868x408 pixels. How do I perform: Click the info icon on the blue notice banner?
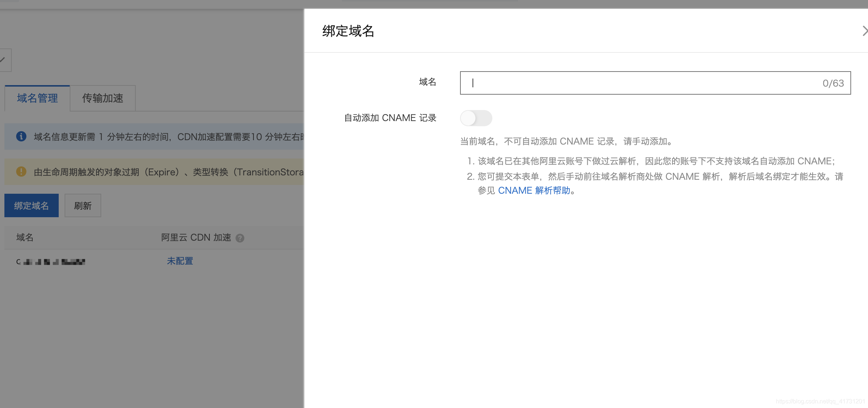(x=21, y=136)
